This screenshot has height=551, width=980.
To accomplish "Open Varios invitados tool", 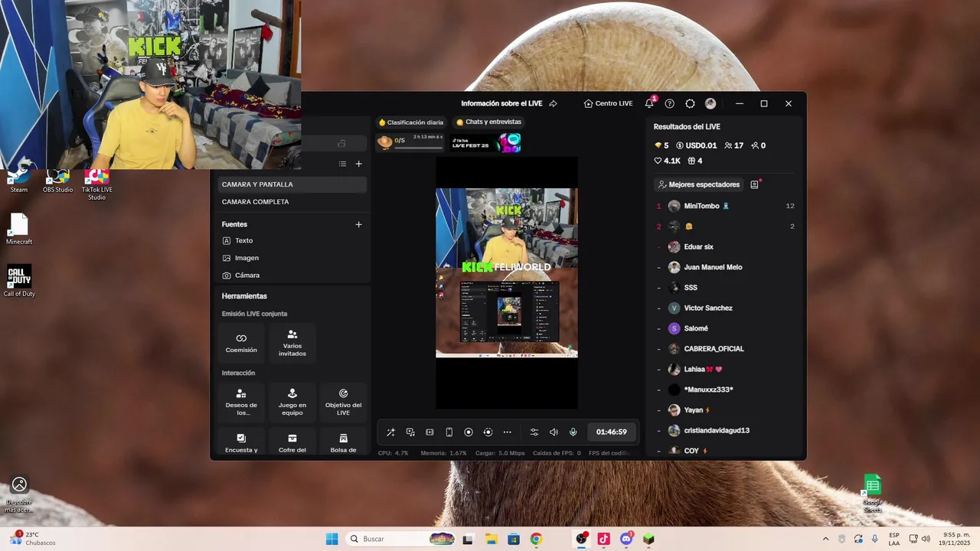I will point(292,343).
